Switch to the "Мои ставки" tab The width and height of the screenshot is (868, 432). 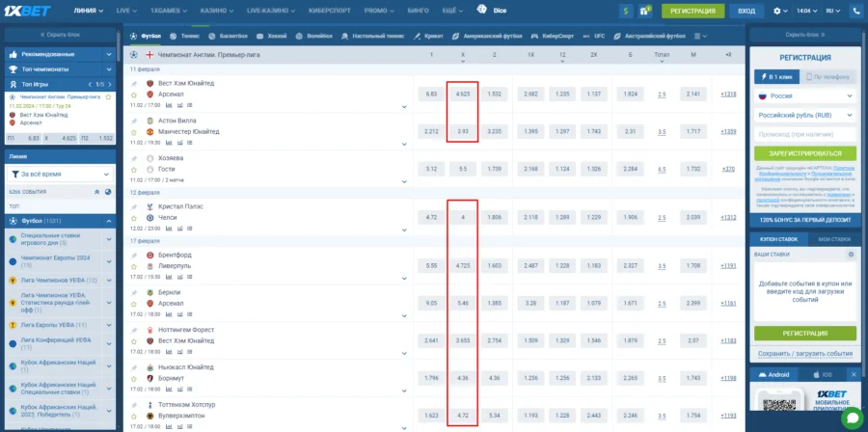tap(833, 238)
